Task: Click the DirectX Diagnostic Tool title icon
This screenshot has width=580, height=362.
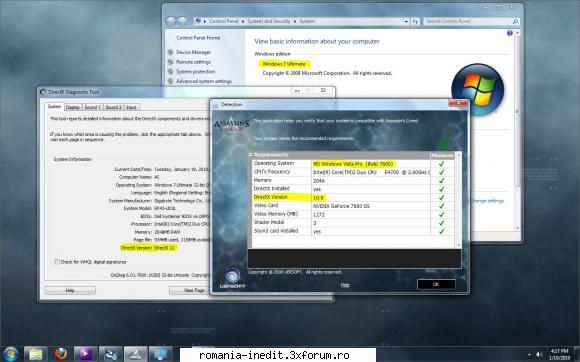Action: click(x=43, y=92)
